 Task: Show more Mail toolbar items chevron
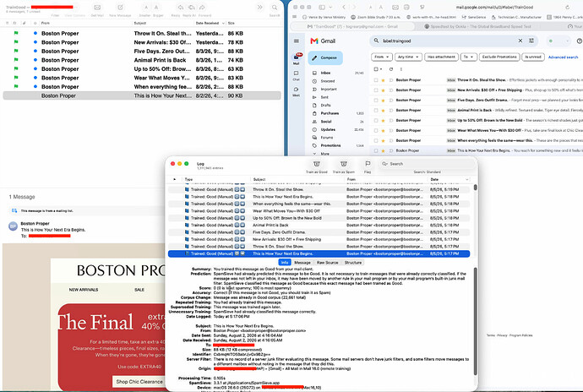coord(260,8)
